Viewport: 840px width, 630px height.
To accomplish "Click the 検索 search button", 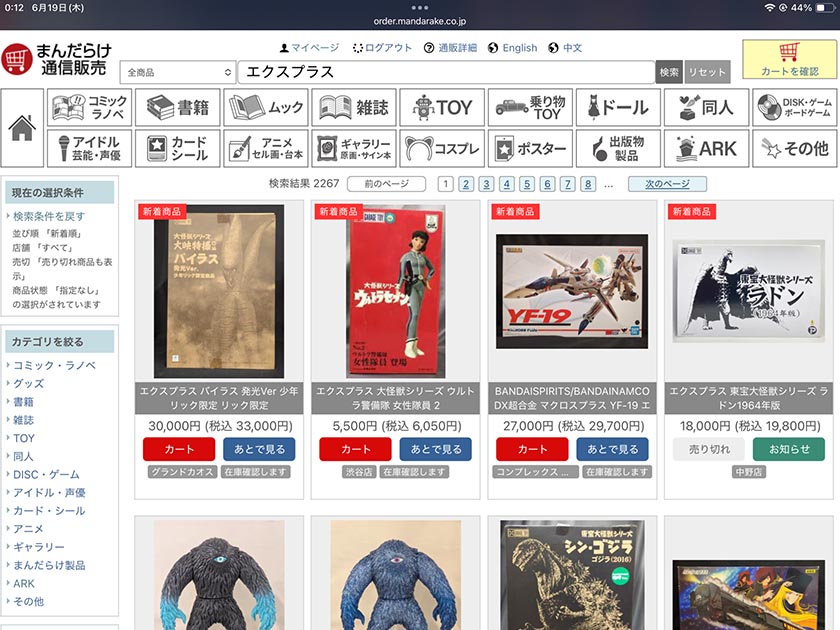I will pos(669,72).
